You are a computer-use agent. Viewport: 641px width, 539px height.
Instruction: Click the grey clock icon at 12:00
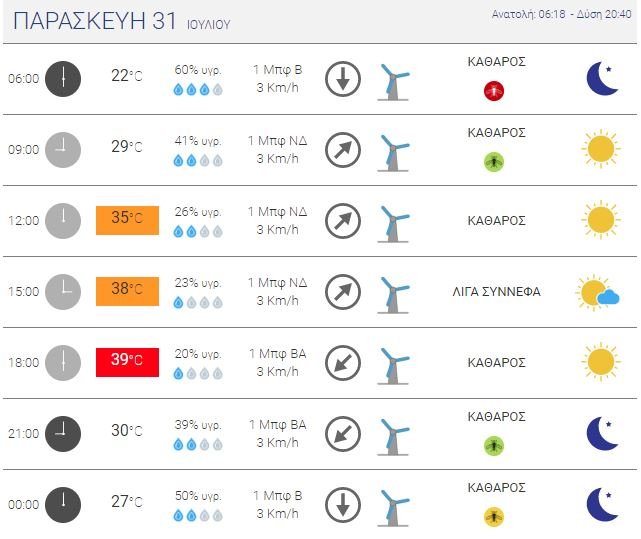[x=63, y=221]
